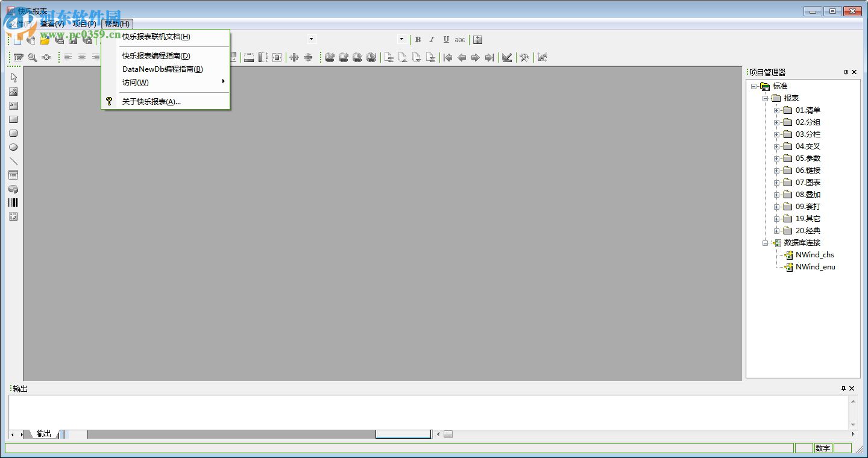Toggle italic formatting
Screen dimensions: 868x458
(432, 40)
